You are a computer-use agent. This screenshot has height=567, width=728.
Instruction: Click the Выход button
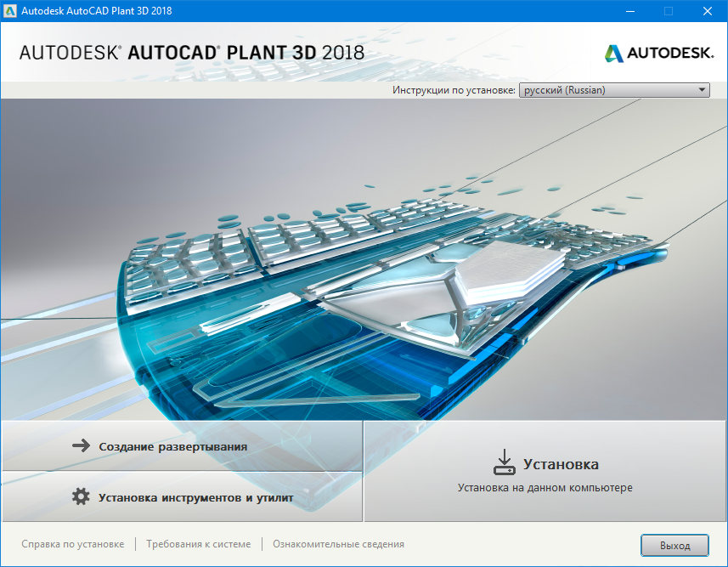click(674, 545)
